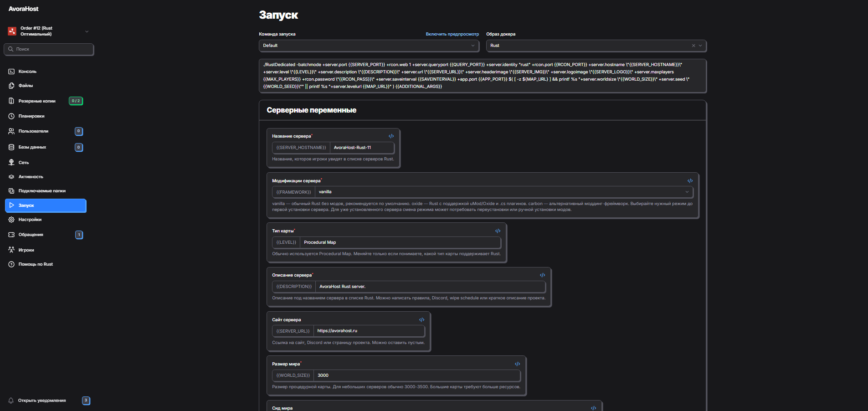The width and height of the screenshot is (868, 411).
Task: Click the Schedules clock icon
Action: [x=11, y=116]
